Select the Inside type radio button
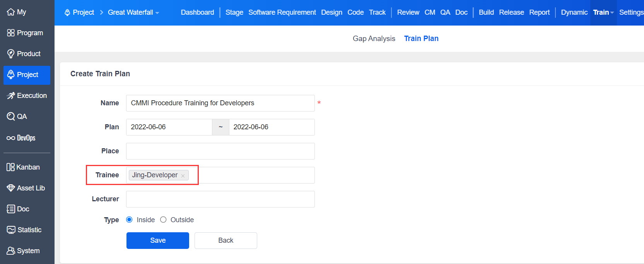 [130, 220]
